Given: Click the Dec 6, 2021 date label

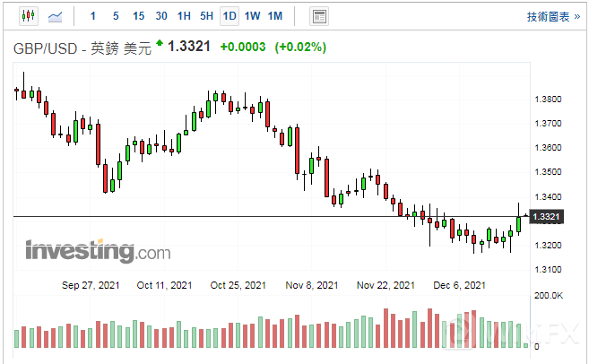Looking at the screenshot, I should pos(459,285).
